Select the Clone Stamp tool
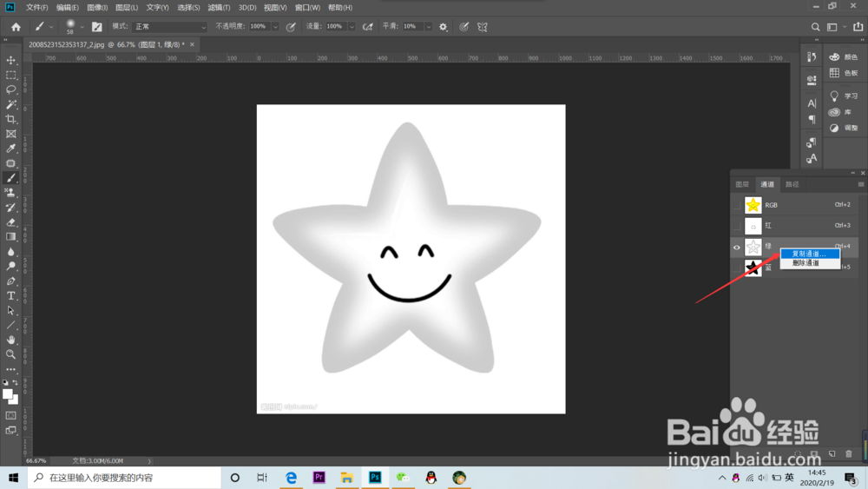The image size is (868, 489). pyautogui.click(x=10, y=193)
